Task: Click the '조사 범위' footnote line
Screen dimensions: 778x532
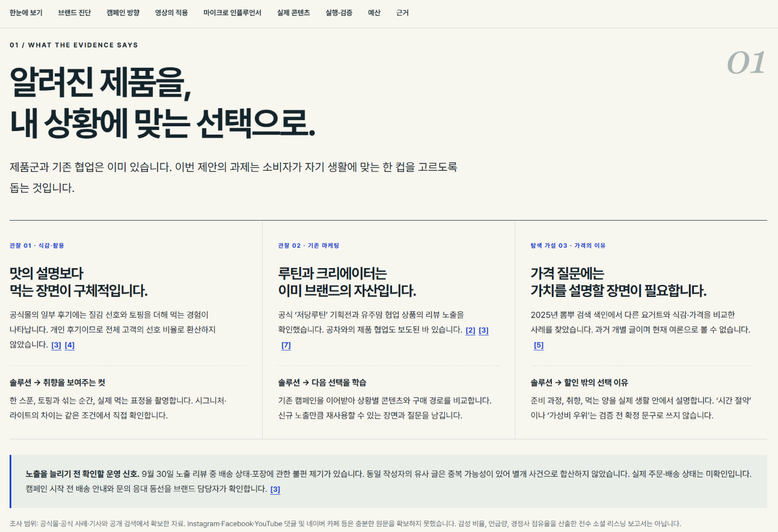Action: coord(345,524)
